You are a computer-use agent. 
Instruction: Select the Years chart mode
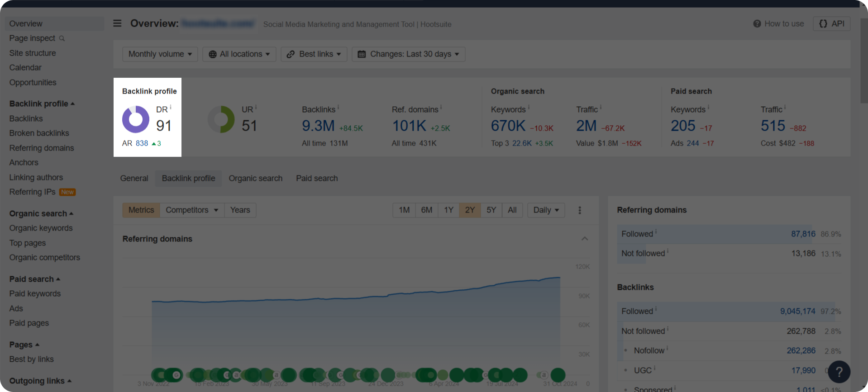pyautogui.click(x=240, y=210)
